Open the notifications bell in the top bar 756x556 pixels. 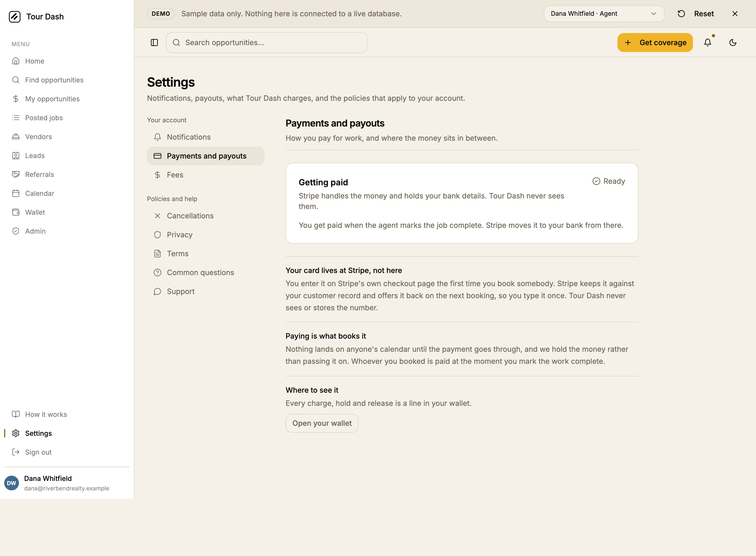[x=707, y=43]
